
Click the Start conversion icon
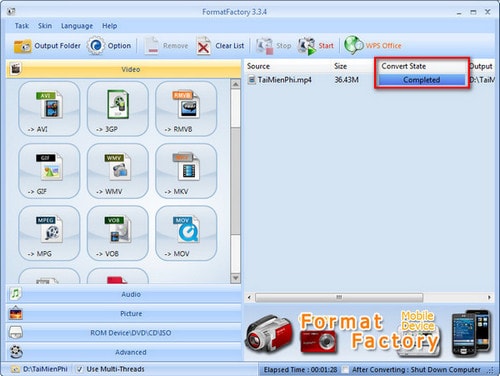click(x=307, y=46)
